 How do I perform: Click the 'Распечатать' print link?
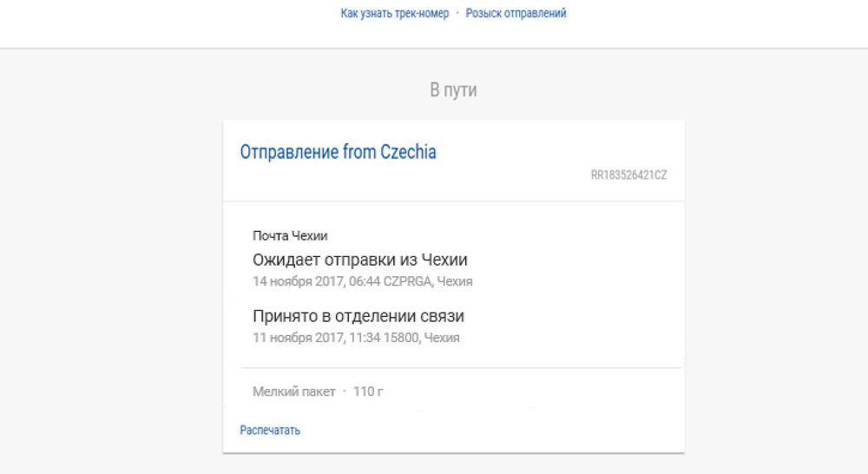click(270, 431)
